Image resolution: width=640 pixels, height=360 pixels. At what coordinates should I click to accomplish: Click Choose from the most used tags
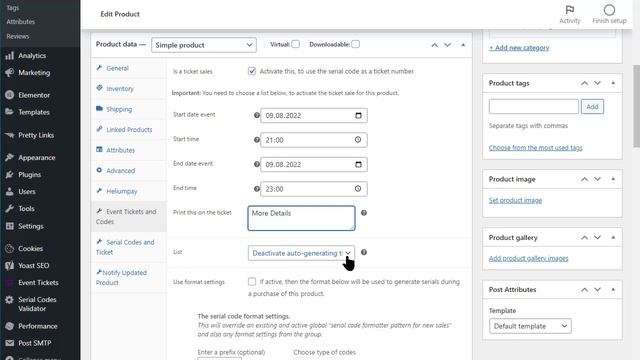pyautogui.click(x=536, y=148)
